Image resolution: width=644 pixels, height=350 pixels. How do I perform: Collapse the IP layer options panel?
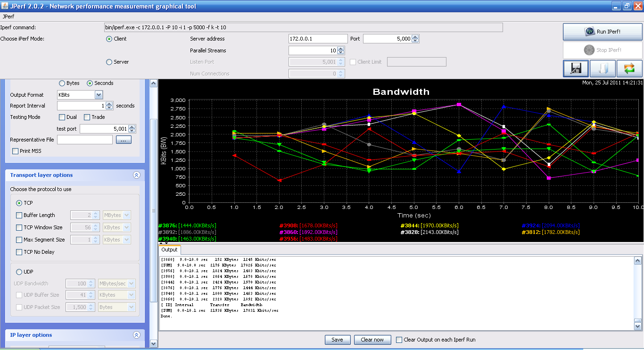click(x=137, y=335)
